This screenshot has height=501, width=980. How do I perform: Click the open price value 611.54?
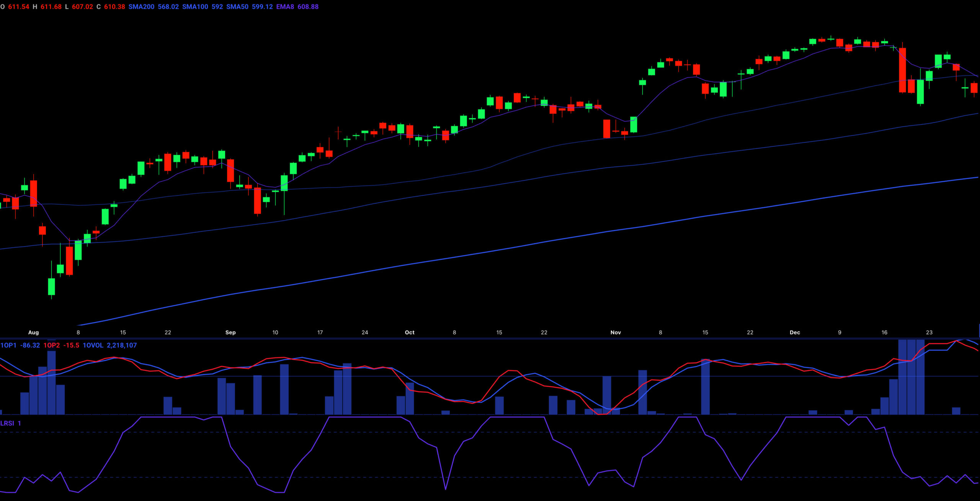point(18,7)
